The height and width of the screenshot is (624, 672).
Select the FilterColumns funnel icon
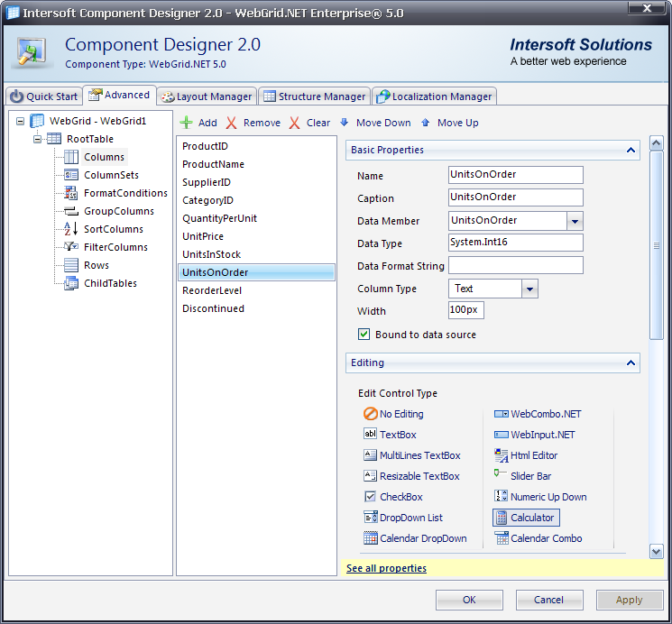[71, 246]
